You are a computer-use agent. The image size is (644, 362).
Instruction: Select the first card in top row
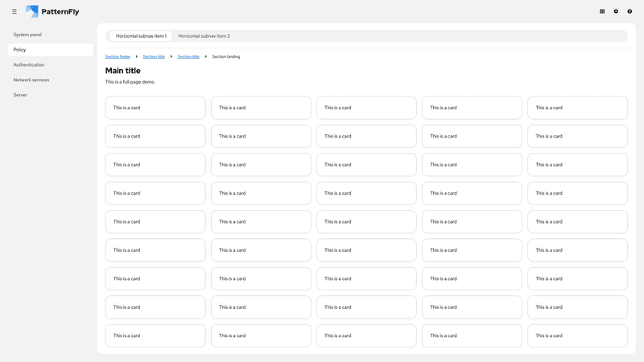click(155, 108)
